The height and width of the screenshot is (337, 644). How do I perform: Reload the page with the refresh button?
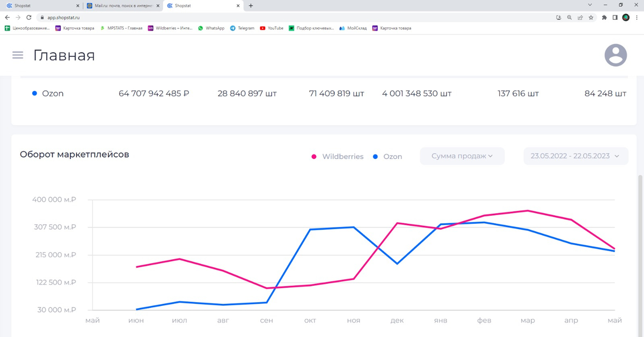click(x=29, y=17)
